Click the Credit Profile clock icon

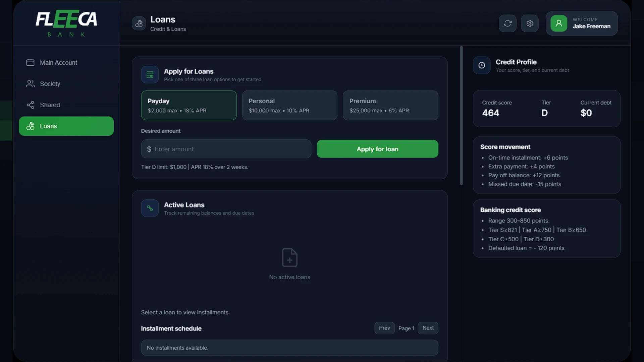click(x=482, y=65)
